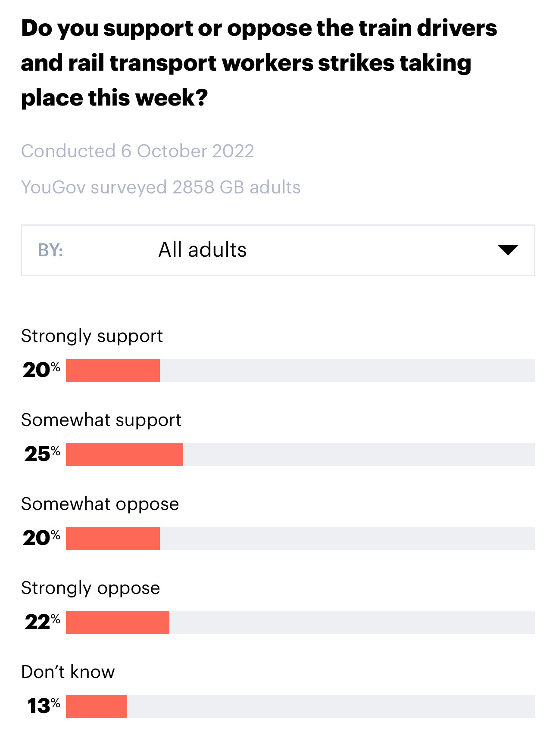Click the Conducted 6 October 2022 text

point(137,151)
